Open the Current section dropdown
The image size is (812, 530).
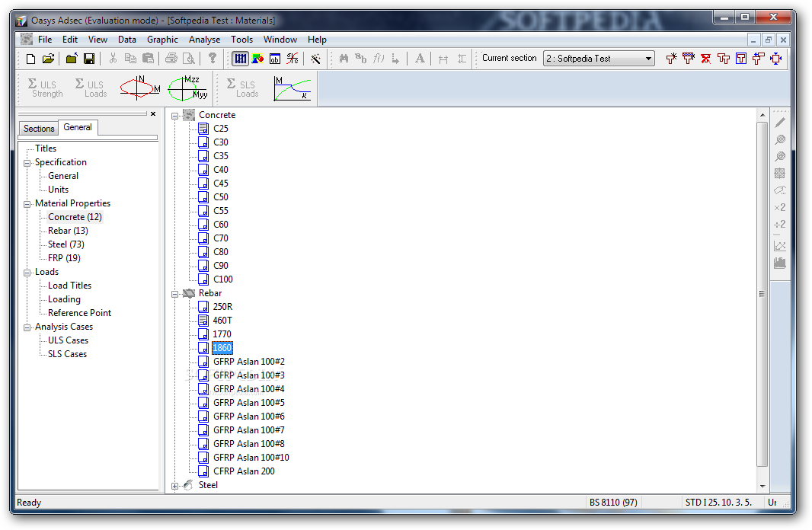point(647,59)
